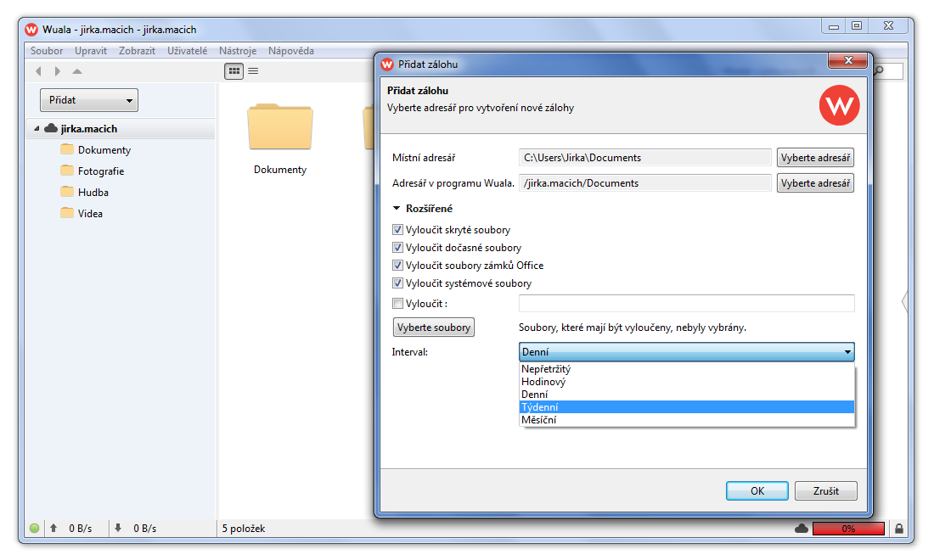Select Fotografie folder in sidebar tree
The width and height of the screenshot is (934, 560).
click(101, 171)
